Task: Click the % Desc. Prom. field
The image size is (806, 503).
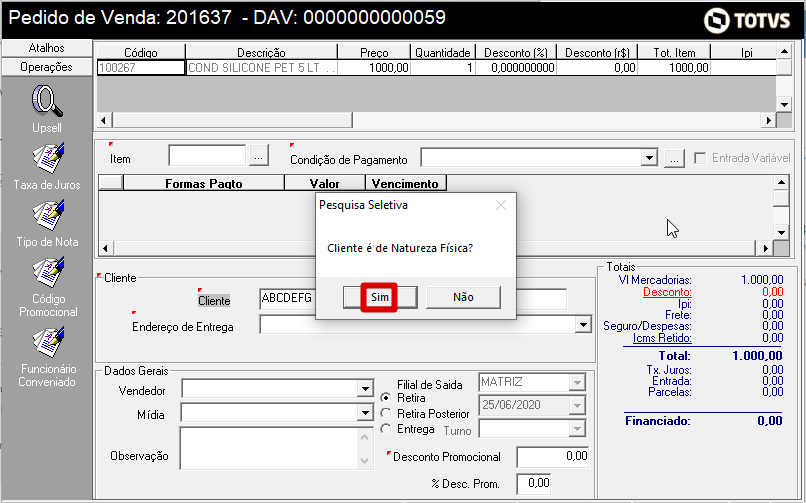Action: 533,483
